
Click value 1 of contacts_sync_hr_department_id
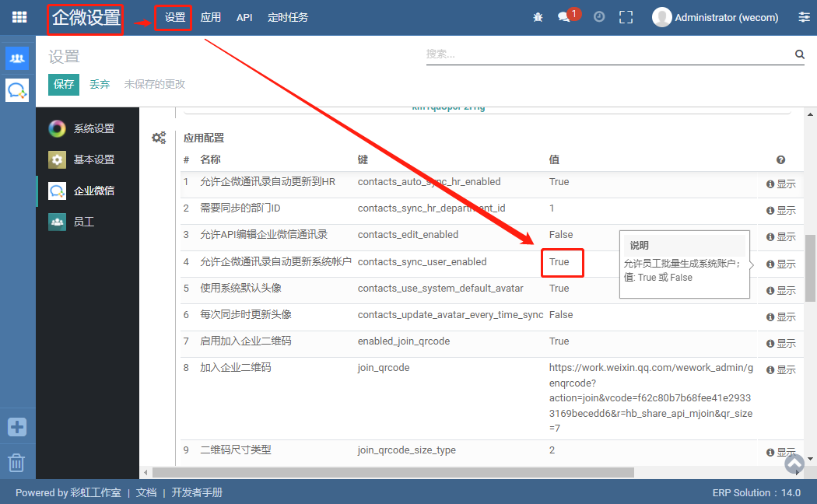(x=552, y=208)
